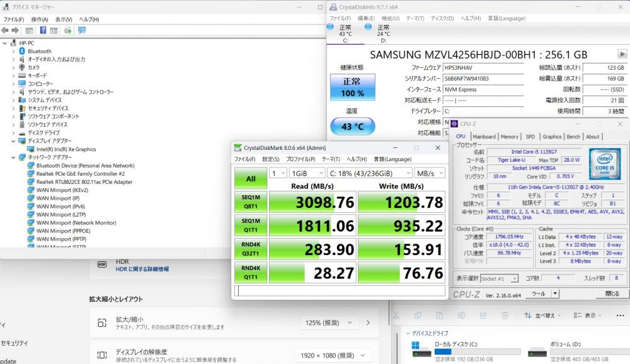Click the next disk arrow in CrystalDiskInfo
Image resolution: width=630 pixels, height=364 pixels.
[622, 54]
